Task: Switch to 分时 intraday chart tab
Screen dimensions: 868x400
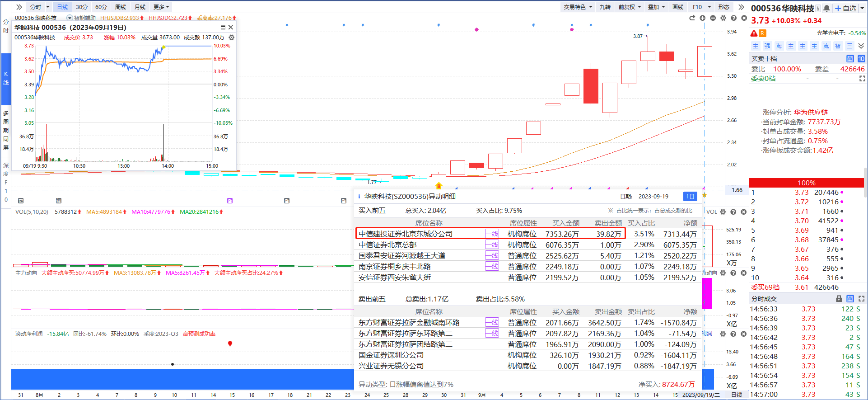Action: pos(35,7)
